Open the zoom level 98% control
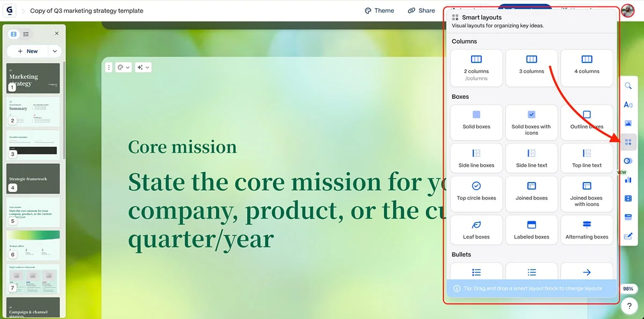The height and width of the screenshot is (319, 644). pyautogui.click(x=628, y=289)
